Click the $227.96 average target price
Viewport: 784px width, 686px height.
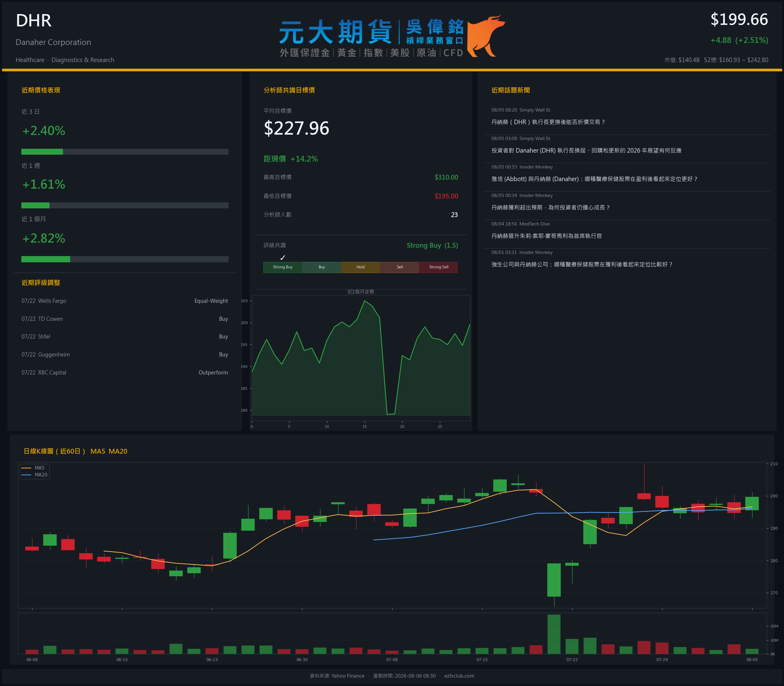click(x=296, y=128)
